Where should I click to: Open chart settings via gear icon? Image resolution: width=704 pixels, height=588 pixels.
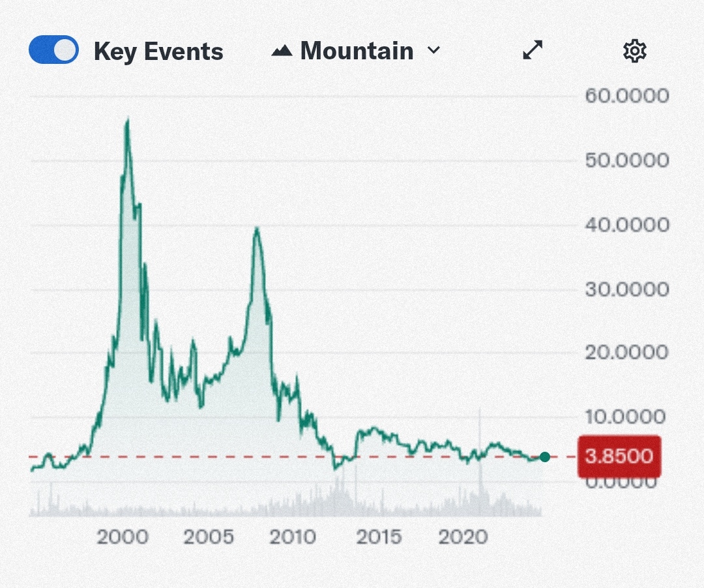tap(634, 51)
